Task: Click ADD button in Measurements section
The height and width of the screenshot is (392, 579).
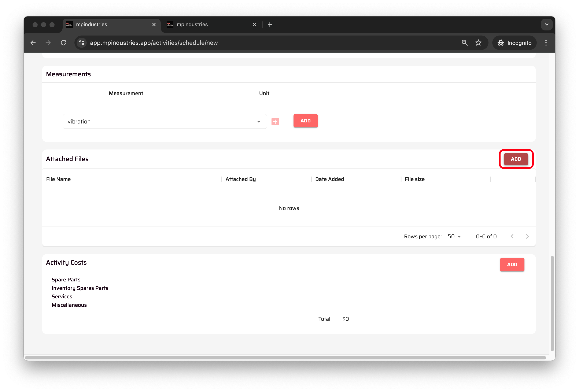Action: [x=305, y=121]
